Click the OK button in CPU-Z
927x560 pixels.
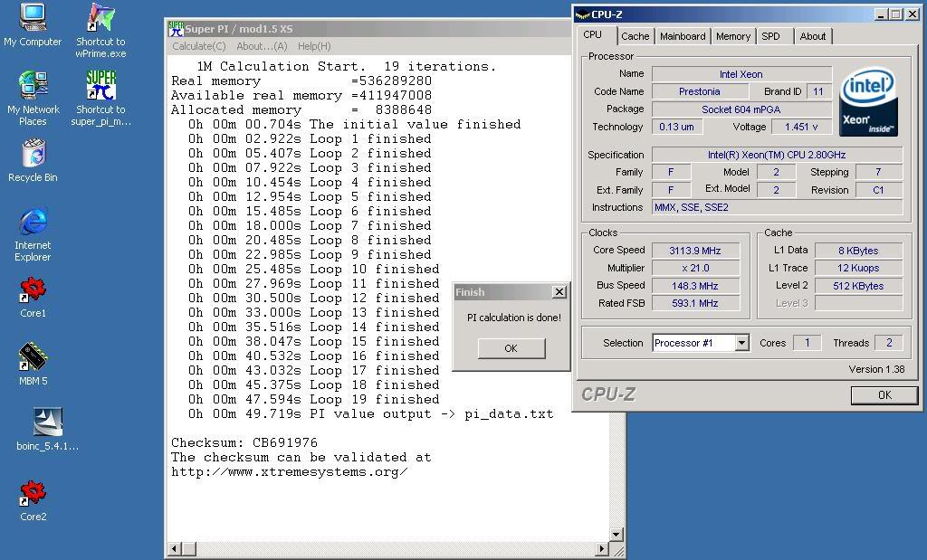(x=884, y=395)
